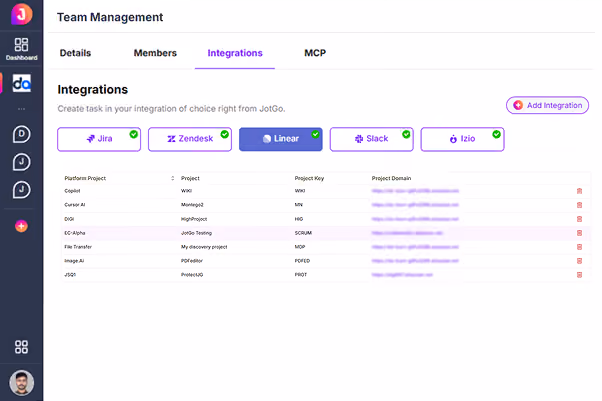Select the Zendesk integration card
The width and height of the screenshot is (602, 401).
pos(190,139)
